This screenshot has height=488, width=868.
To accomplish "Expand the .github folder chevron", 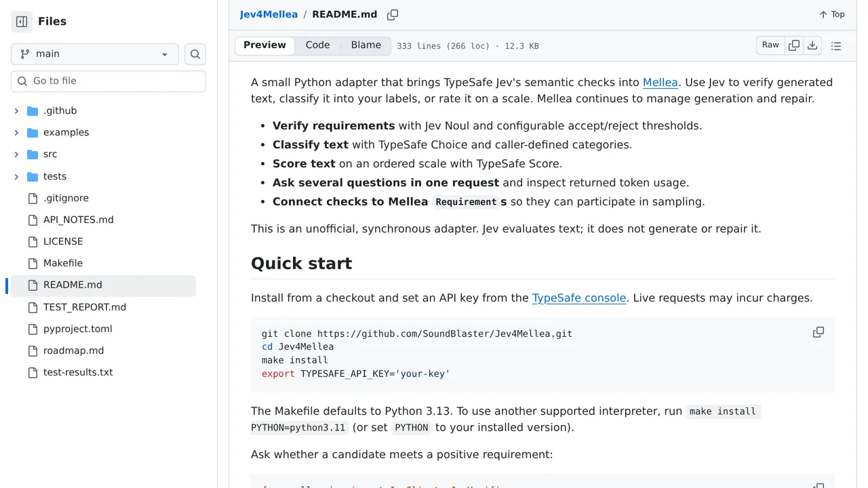I will pyautogui.click(x=16, y=111).
